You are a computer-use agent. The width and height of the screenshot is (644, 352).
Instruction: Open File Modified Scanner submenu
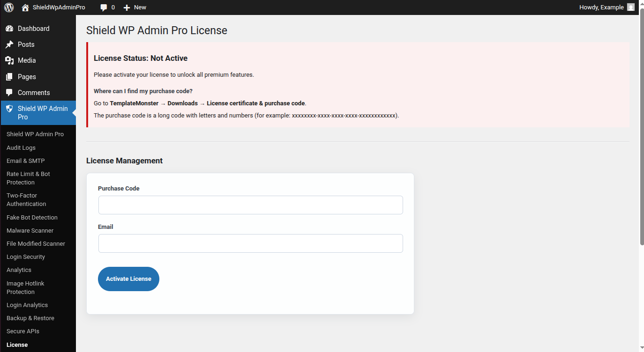tap(36, 244)
